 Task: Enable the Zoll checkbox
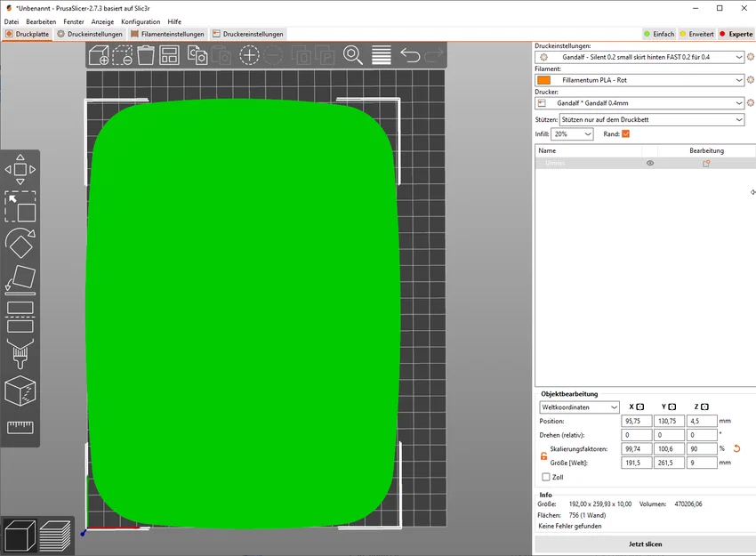[546, 477]
